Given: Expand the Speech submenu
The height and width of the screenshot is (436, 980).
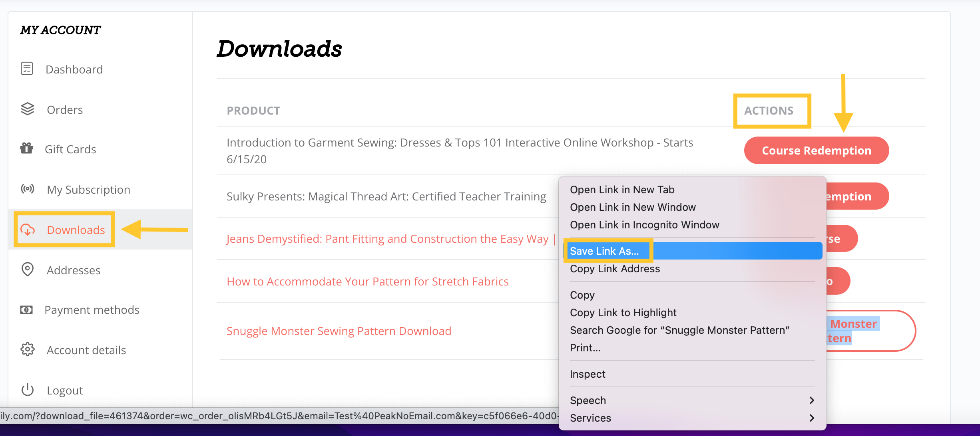Looking at the screenshot, I should click(692, 400).
